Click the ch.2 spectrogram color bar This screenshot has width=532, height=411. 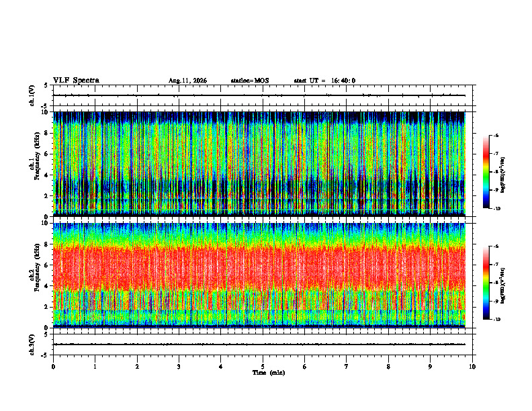(486, 283)
